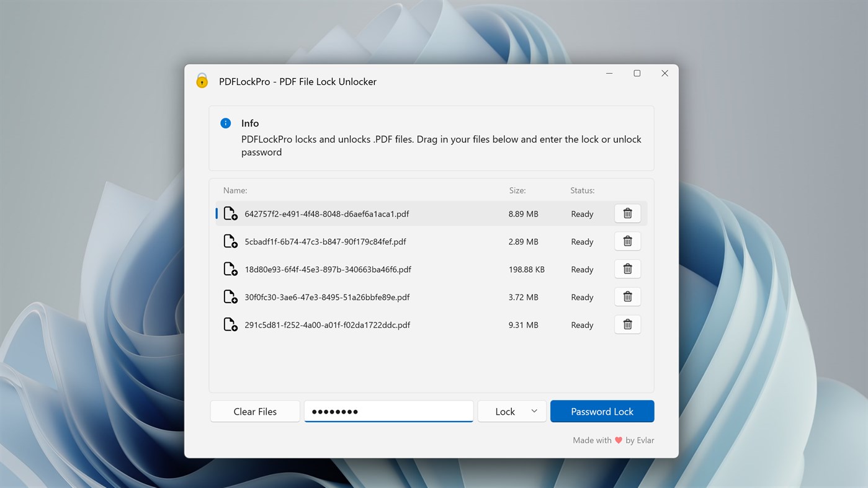Select the 30f0fc30 pdf row
Image resolution: width=868 pixels, height=488 pixels.
click(372, 296)
